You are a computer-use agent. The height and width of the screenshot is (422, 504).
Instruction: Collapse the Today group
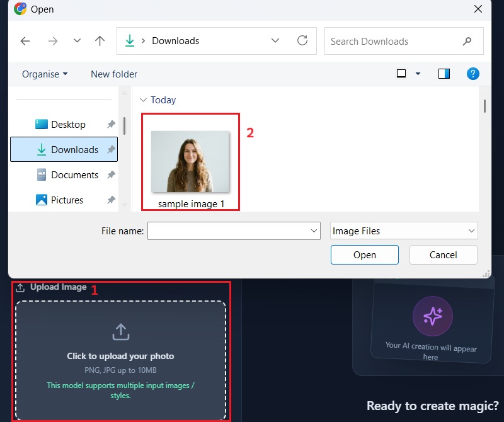tap(144, 100)
